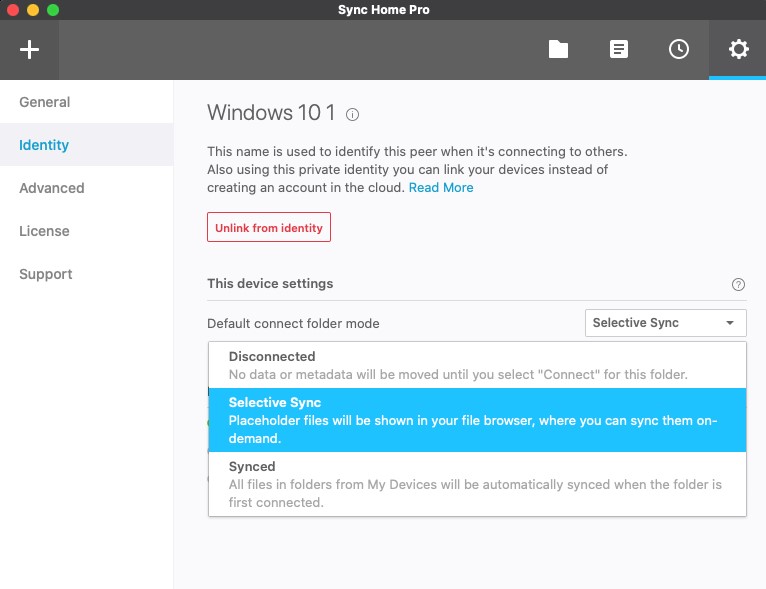The width and height of the screenshot is (766, 589).
Task: Follow the Read More link
Action: coord(441,188)
